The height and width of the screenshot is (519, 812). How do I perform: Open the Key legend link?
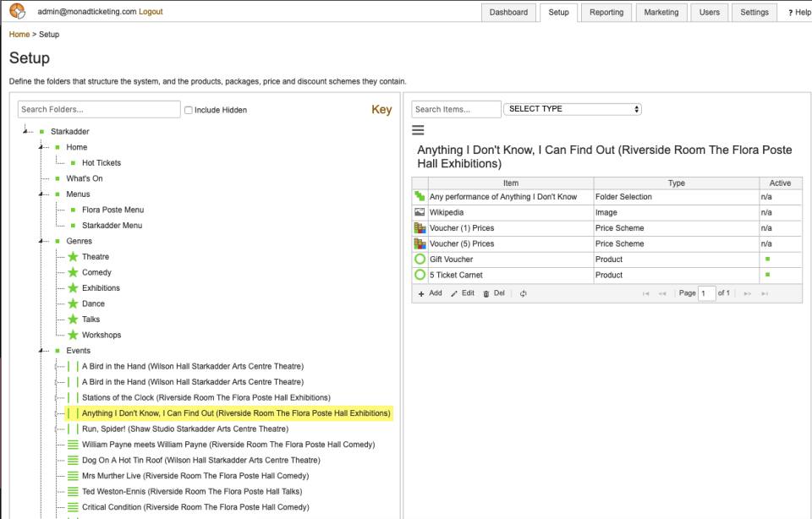point(381,109)
